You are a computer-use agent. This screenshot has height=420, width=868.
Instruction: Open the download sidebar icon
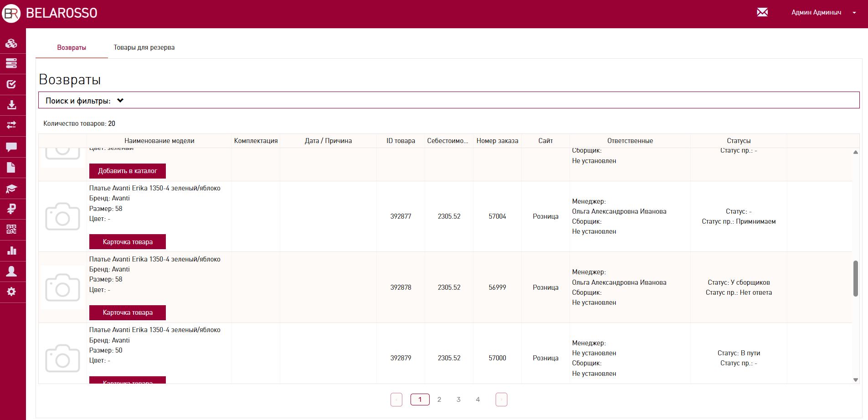(x=11, y=105)
